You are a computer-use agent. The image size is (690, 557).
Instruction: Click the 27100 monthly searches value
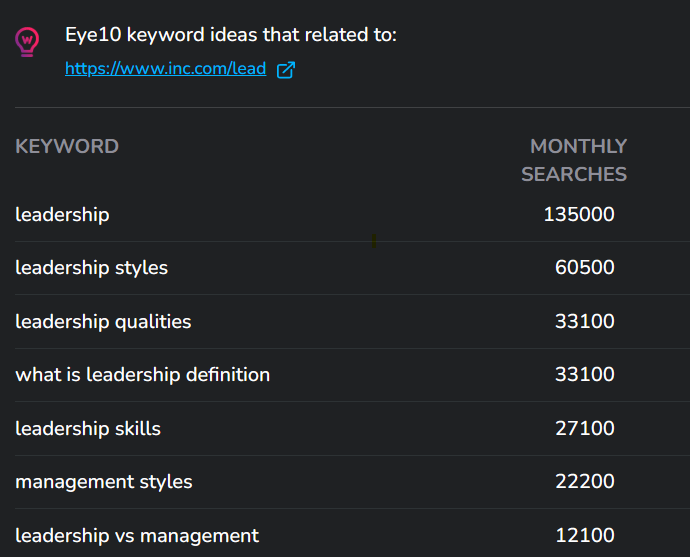point(585,428)
